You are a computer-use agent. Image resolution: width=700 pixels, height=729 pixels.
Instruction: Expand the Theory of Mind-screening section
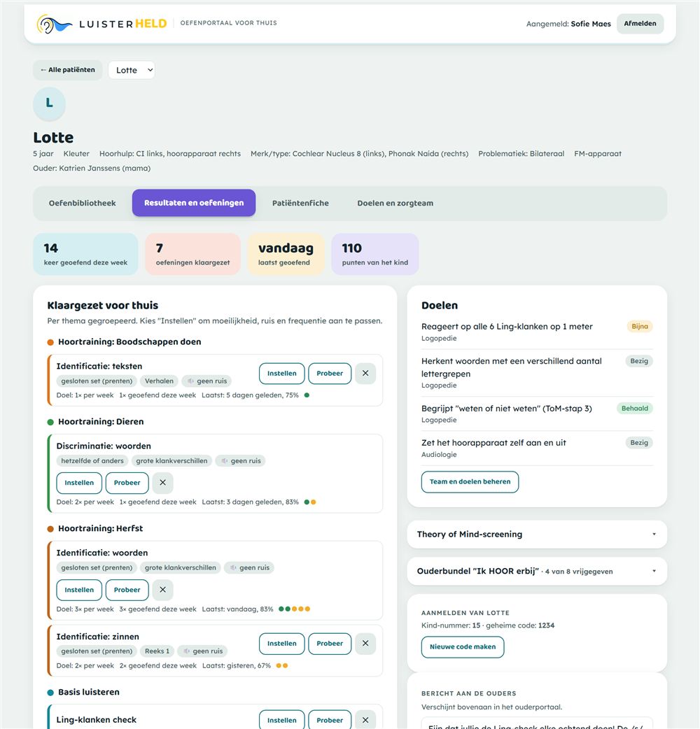(x=537, y=535)
